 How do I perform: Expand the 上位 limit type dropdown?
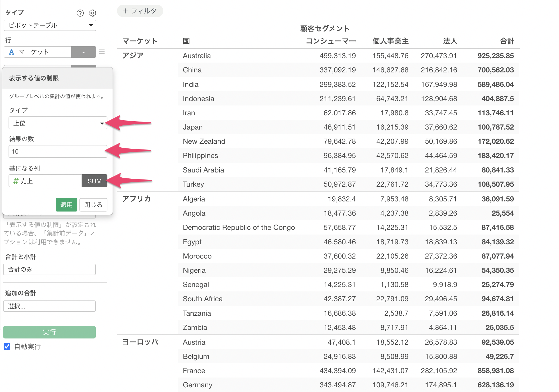(x=58, y=123)
